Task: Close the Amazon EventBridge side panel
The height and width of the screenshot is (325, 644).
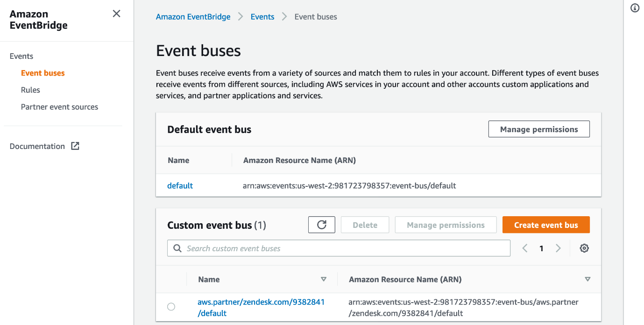Action: pos(117,14)
